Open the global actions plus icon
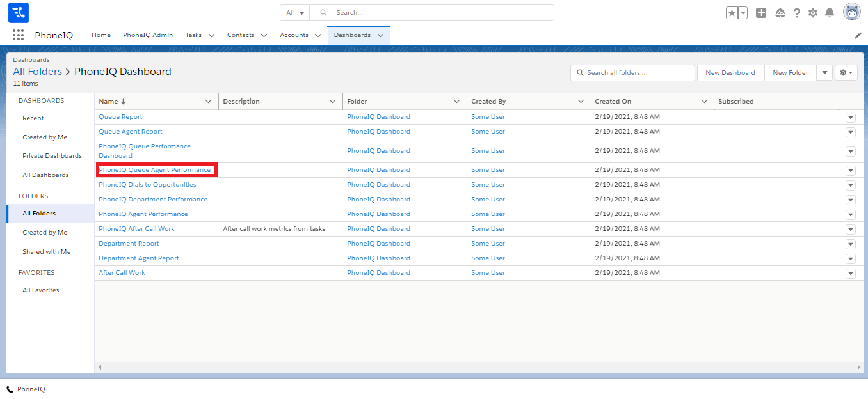The image size is (868, 399). click(x=760, y=13)
